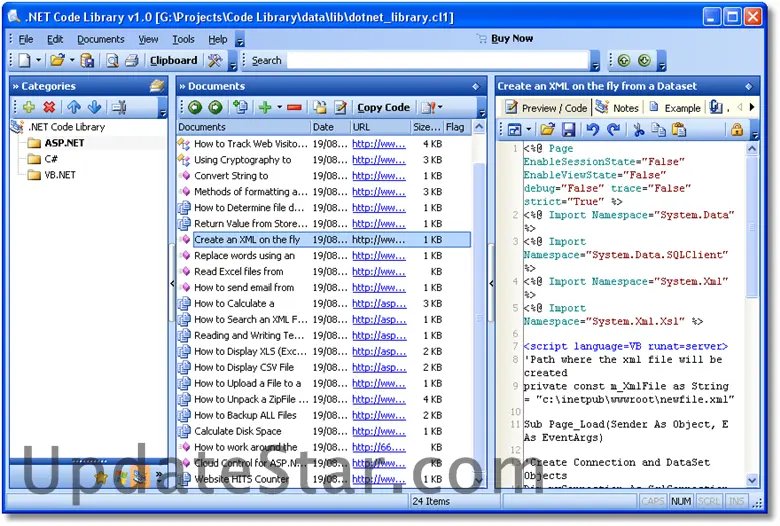Open URL of How to Track Web Visitors row
The image size is (780, 526).
click(x=379, y=144)
